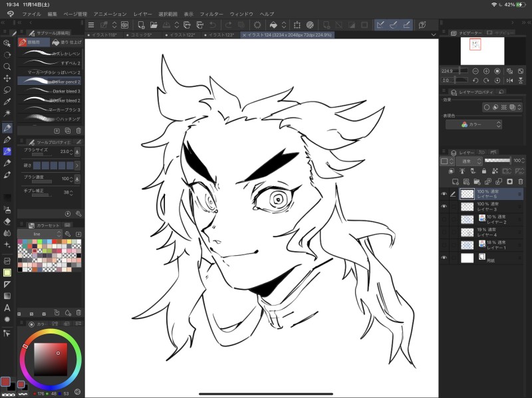Open the フィルター menu
Viewport: 532px width, 398px height.
pos(211,14)
